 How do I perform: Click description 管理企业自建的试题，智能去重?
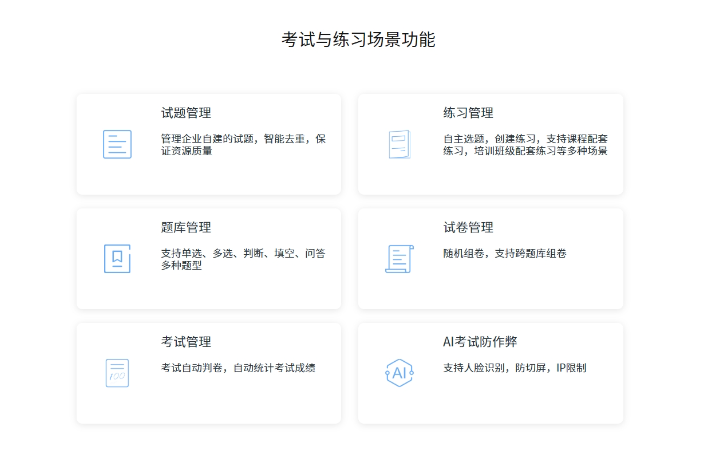(243, 144)
